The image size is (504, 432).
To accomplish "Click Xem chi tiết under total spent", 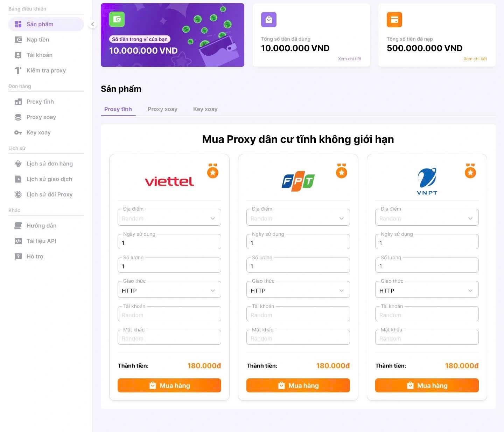I will click(349, 59).
